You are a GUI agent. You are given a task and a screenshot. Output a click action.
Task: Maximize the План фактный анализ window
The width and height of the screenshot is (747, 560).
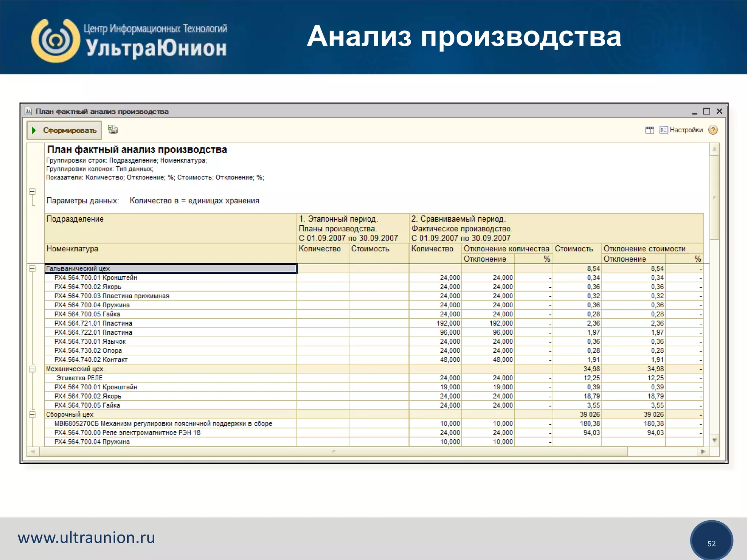707,111
